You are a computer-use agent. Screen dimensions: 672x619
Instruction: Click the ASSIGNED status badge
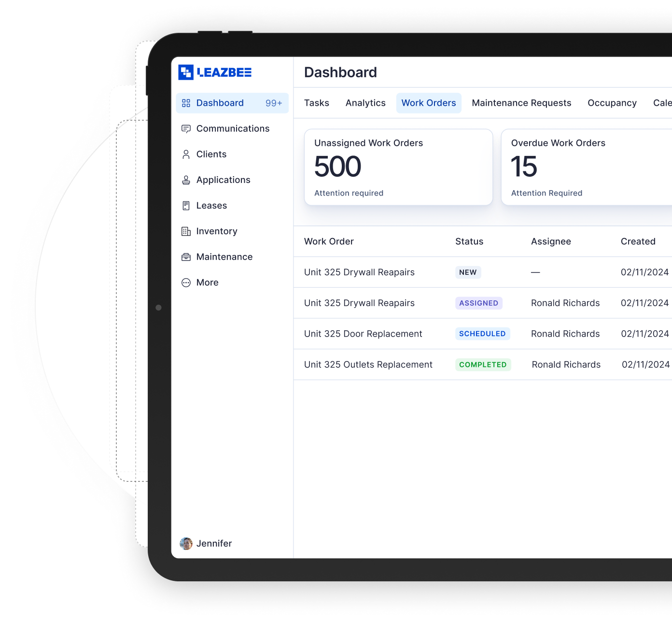click(x=478, y=303)
